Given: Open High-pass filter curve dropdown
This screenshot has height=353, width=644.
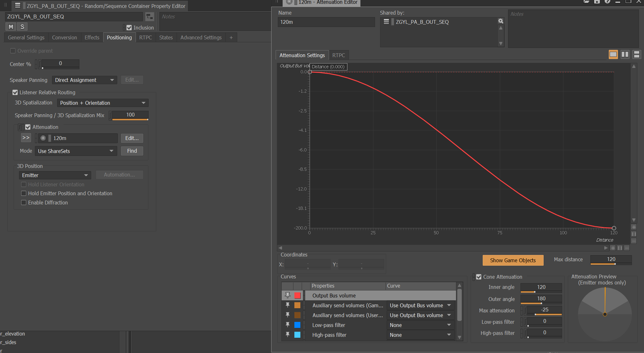Looking at the screenshot, I should click(x=420, y=335).
